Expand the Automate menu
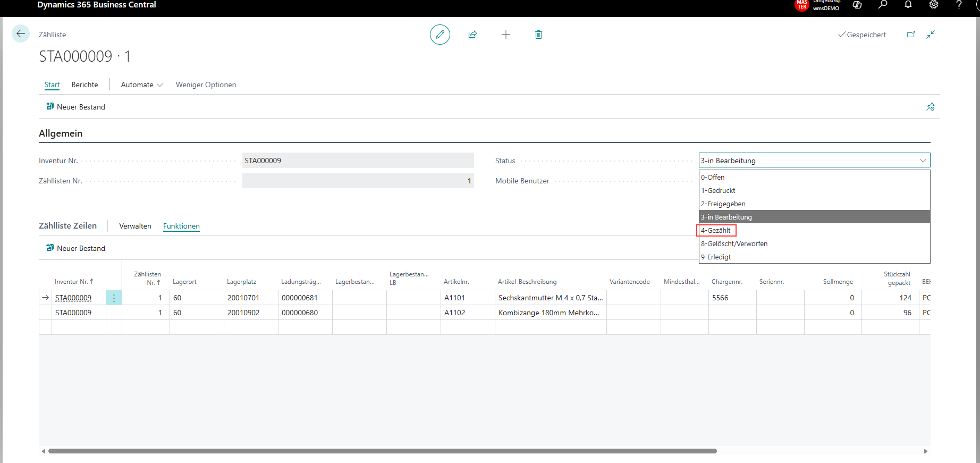980x463 pixels. click(x=142, y=85)
